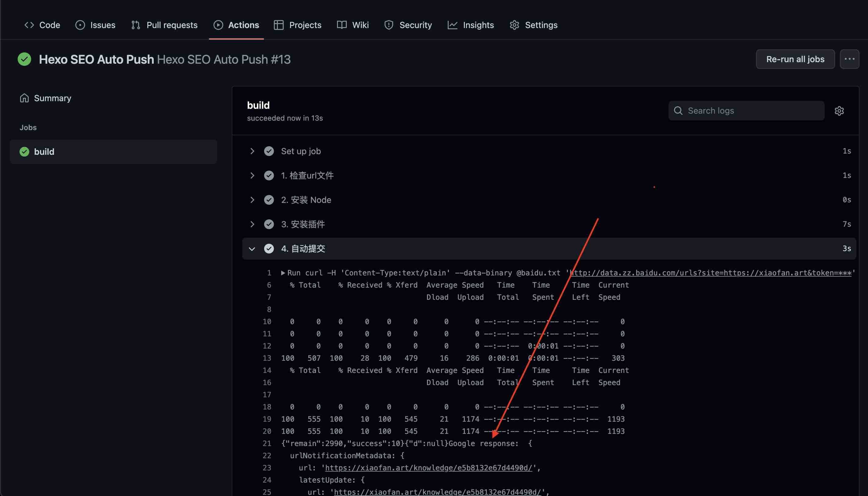Expand the 1. 检查url文件 step
Image resolution: width=868 pixels, height=496 pixels.
pyautogui.click(x=252, y=175)
